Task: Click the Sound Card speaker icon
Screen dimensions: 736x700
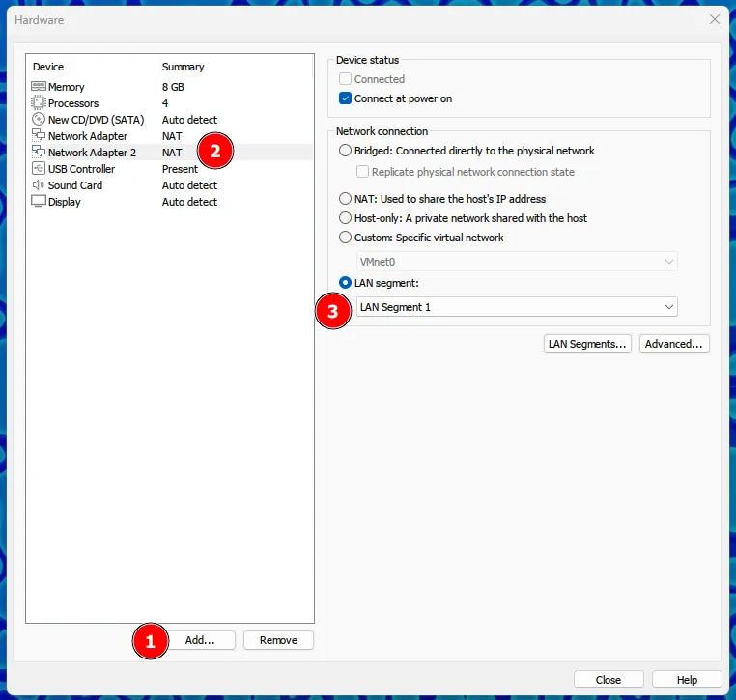Action: (39, 185)
